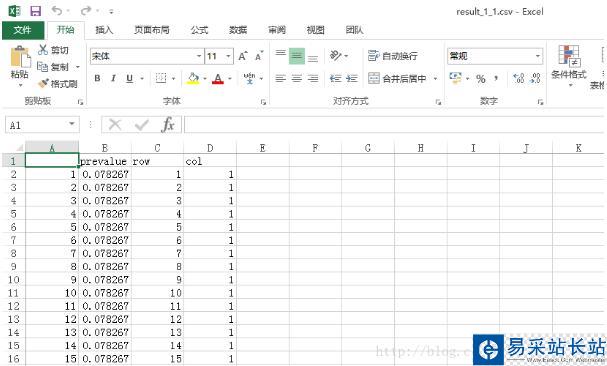This screenshot has width=607, height=366.
Task: Open the number format dropdown 常规
Action: pos(538,56)
